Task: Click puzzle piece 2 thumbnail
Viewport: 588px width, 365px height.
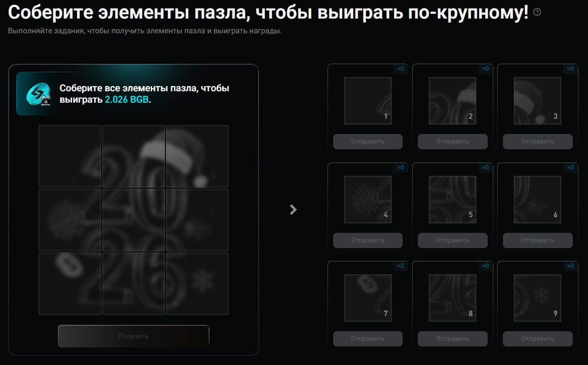Action: pos(452,100)
